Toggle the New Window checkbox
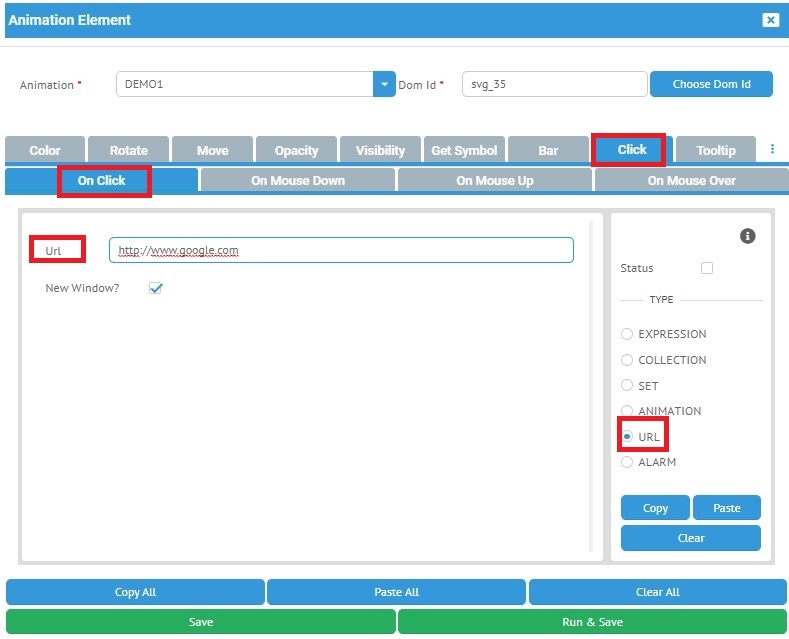This screenshot has width=789, height=639. pos(155,288)
